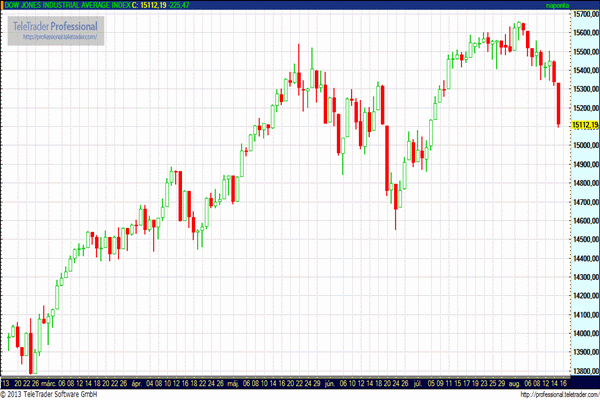Select the 'ápr.' month marker on time axis
This screenshot has height=400, width=600.
(135, 383)
